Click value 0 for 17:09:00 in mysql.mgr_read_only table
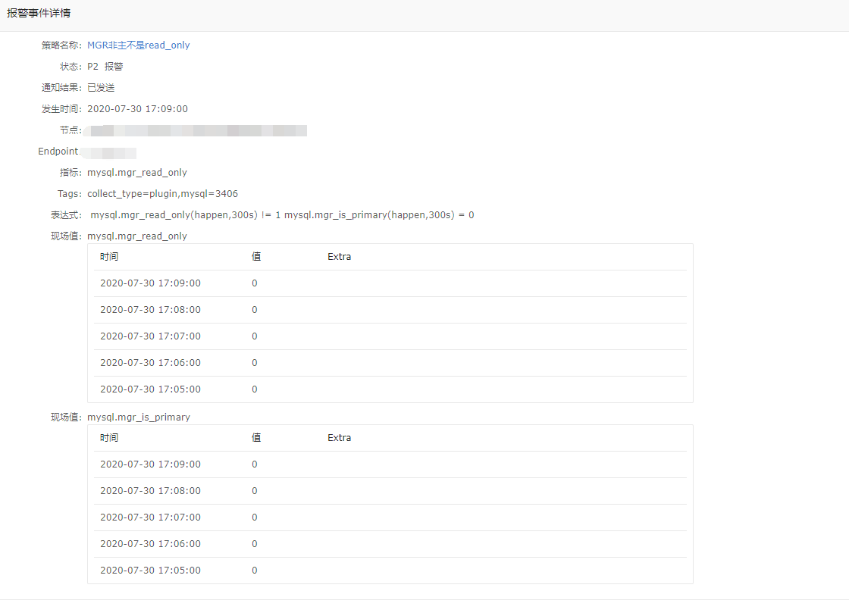 pos(255,283)
